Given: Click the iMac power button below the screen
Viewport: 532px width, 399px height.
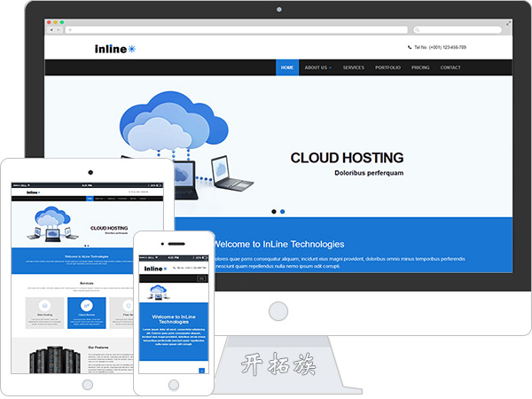Looking at the screenshot, I should coord(278,311).
